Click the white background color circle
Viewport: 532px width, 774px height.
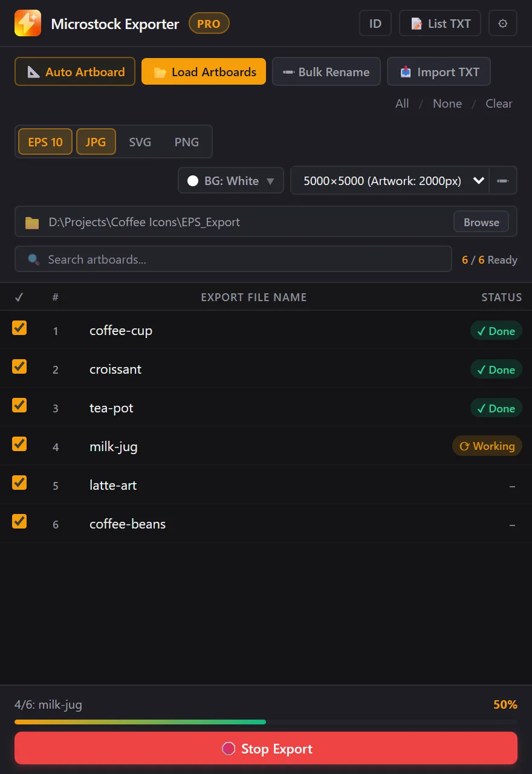coord(193,181)
